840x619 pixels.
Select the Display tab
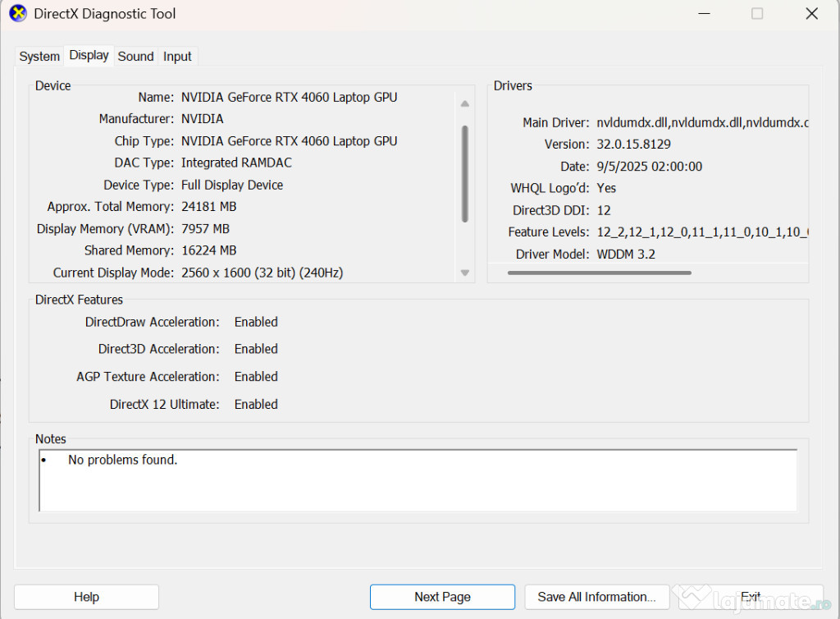click(x=89, y=55)
